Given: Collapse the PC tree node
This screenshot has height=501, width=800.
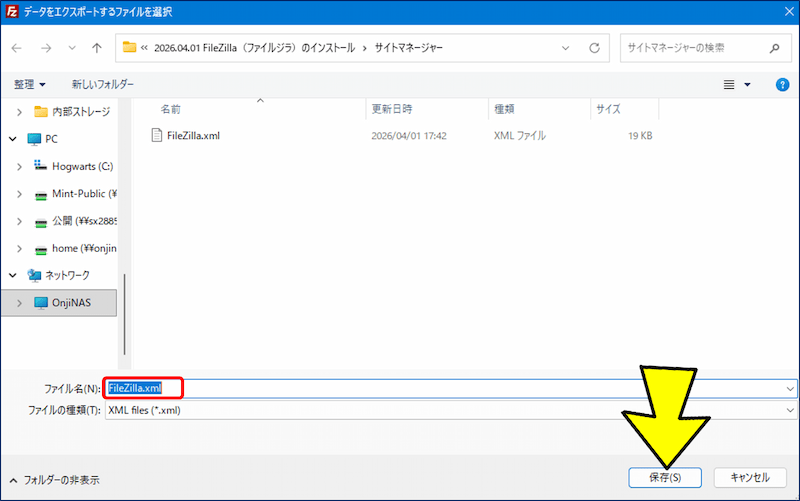Looking at the screenshot, I should (13, 139).
